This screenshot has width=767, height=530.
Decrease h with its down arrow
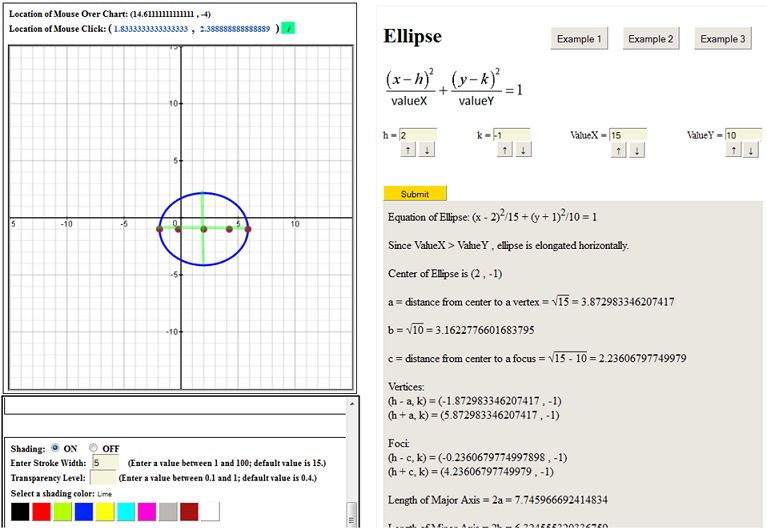[427, 150]
